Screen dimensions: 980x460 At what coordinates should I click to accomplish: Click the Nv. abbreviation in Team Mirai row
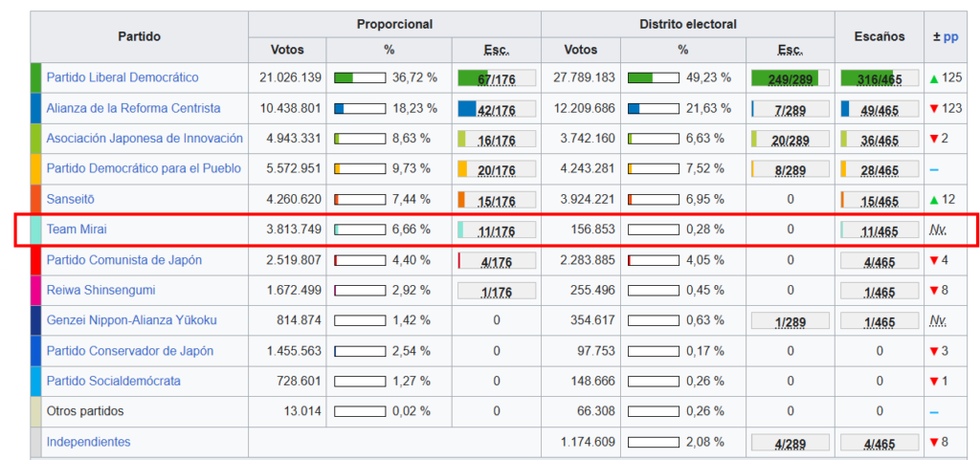[x=938, y=230]
